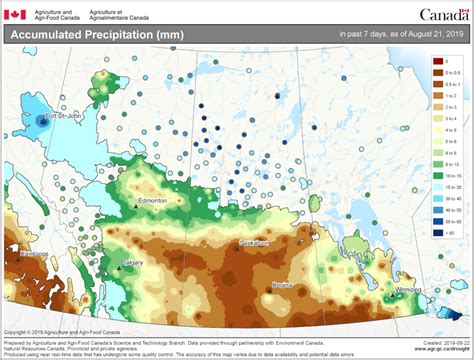This screenshot has height=360, width=474.
Task: Click the 'Prepared by Agriculture and Agri-Food' footer line
Action: click(x=163, y=343)
